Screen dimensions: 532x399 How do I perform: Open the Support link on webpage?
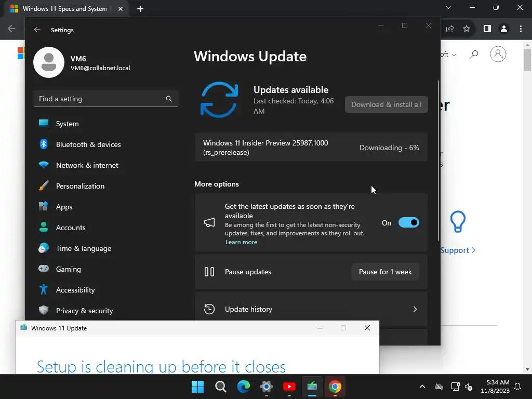pyautogui.click(x=458, y=250)
